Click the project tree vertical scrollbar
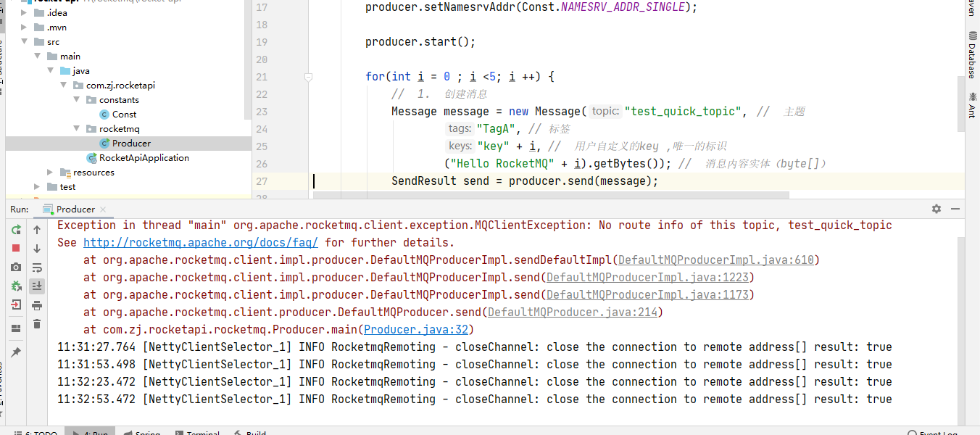The height and width of the screenshot is (435, 980). click(x=249, y=59)
